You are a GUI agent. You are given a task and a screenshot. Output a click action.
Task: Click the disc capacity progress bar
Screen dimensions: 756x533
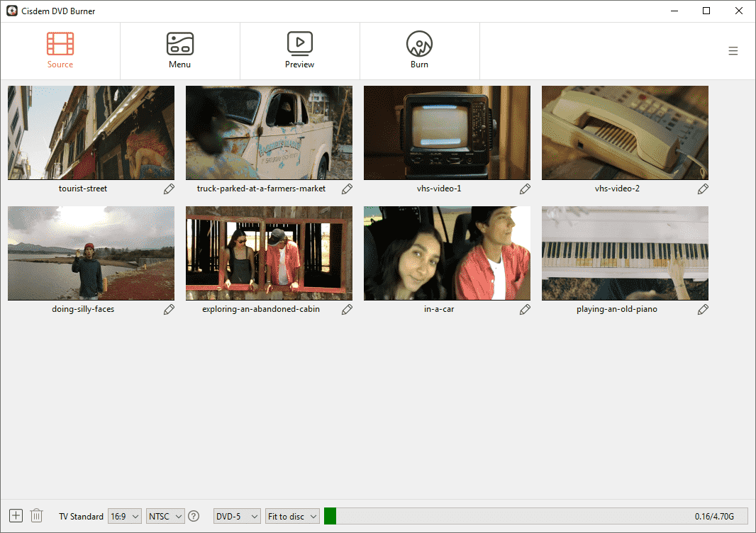pos(535,517)
